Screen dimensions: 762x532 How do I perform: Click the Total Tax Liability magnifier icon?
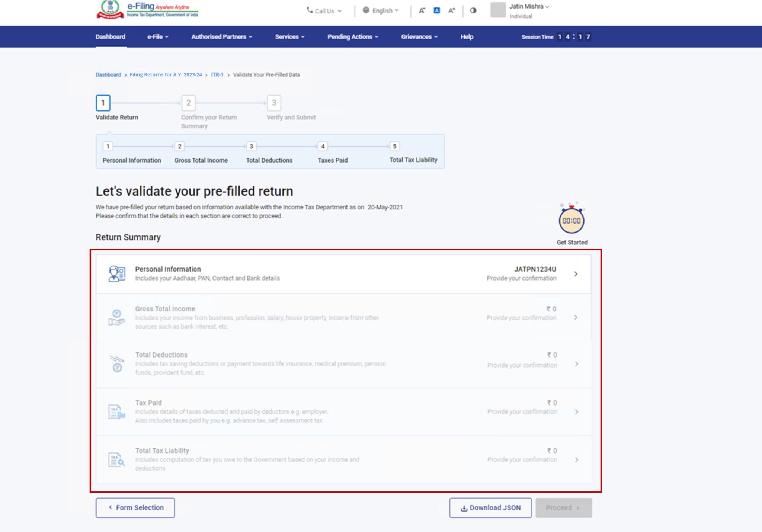coord(116,459)
